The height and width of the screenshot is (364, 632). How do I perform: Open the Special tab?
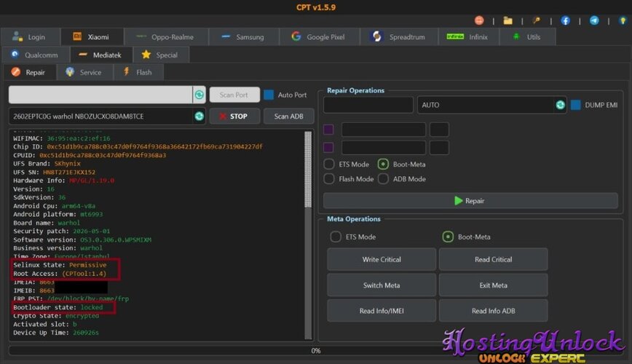[161, 55]
